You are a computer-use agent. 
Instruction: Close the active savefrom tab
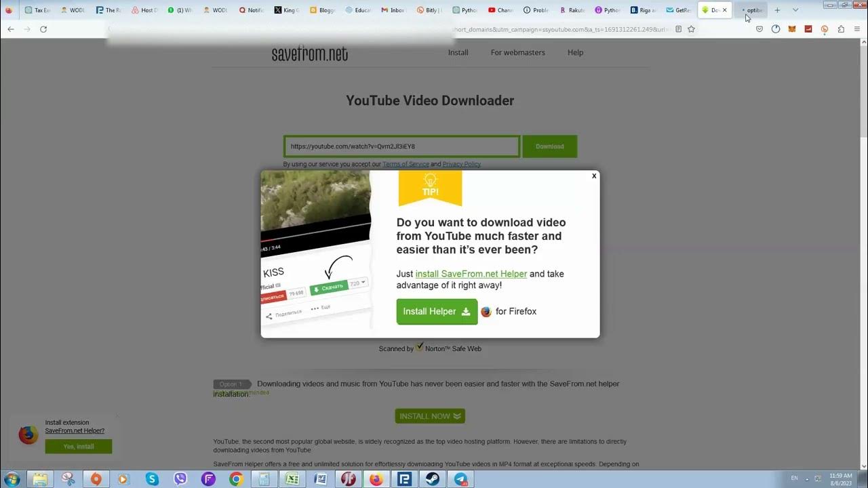pyautogui.click(x=724, y=10)
